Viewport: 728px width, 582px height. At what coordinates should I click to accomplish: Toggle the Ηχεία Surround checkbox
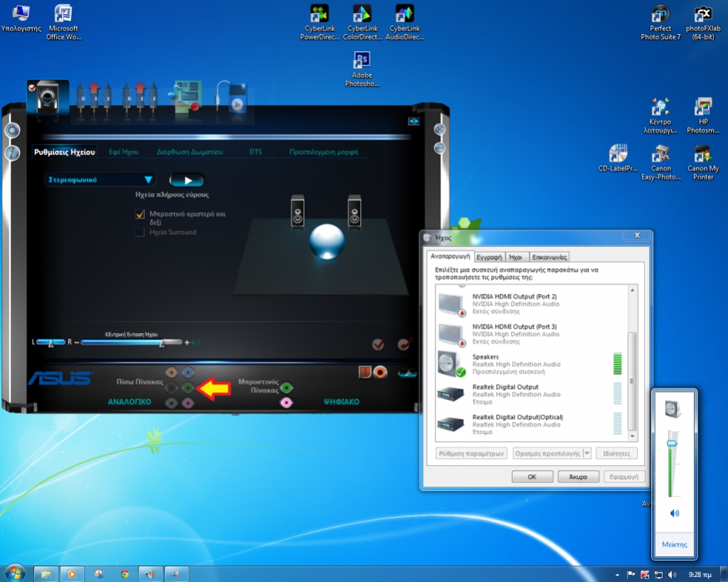(x=139, y=232)
